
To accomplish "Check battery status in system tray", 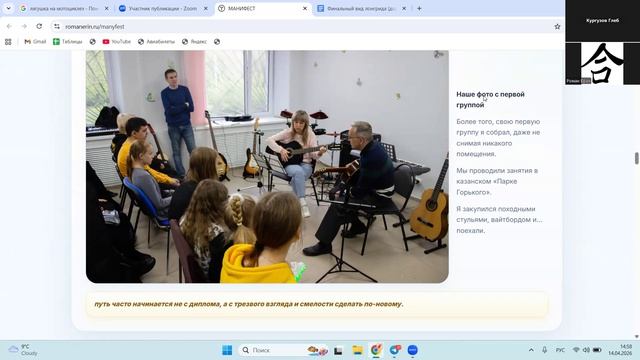I will [x=597, y=350].
